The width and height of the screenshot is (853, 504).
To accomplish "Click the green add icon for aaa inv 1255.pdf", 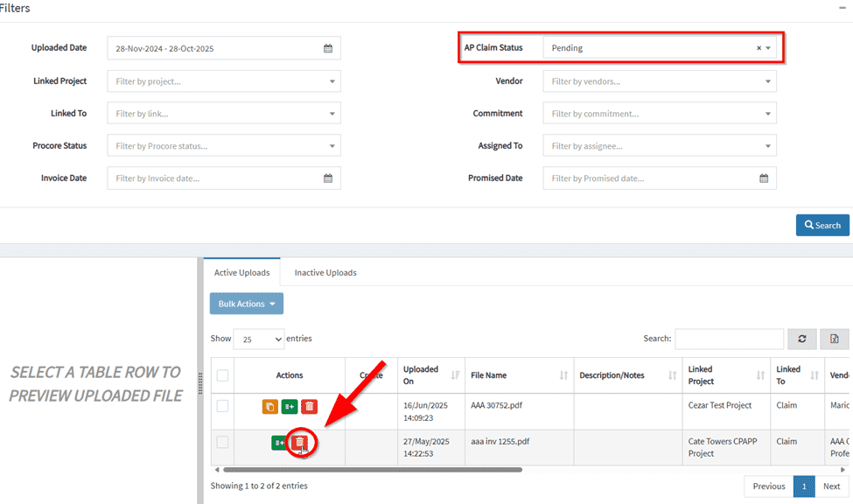I will pos(280,444).
